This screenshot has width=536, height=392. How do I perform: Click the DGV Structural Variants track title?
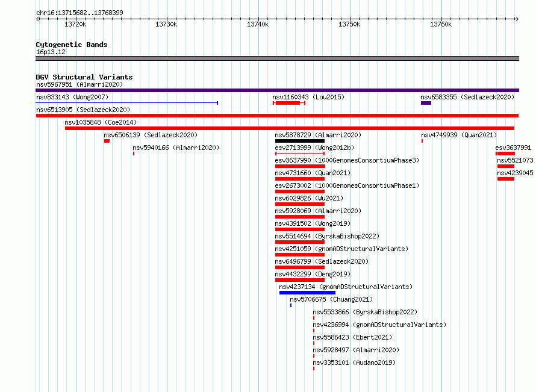[x=84, y=77]
